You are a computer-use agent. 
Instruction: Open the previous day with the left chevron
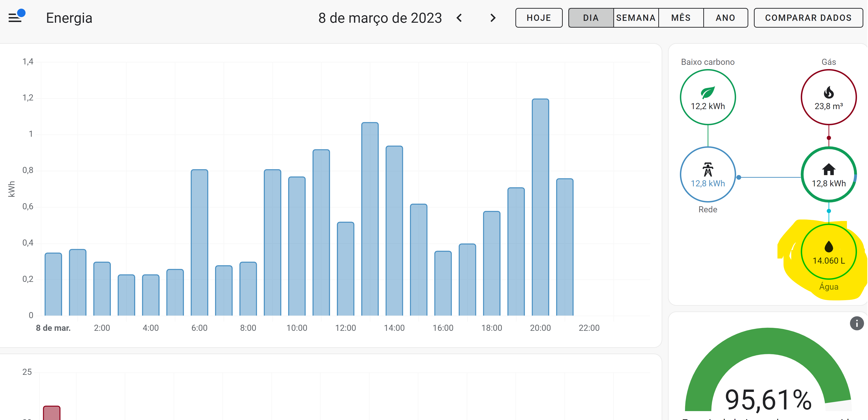coord(459,18)
